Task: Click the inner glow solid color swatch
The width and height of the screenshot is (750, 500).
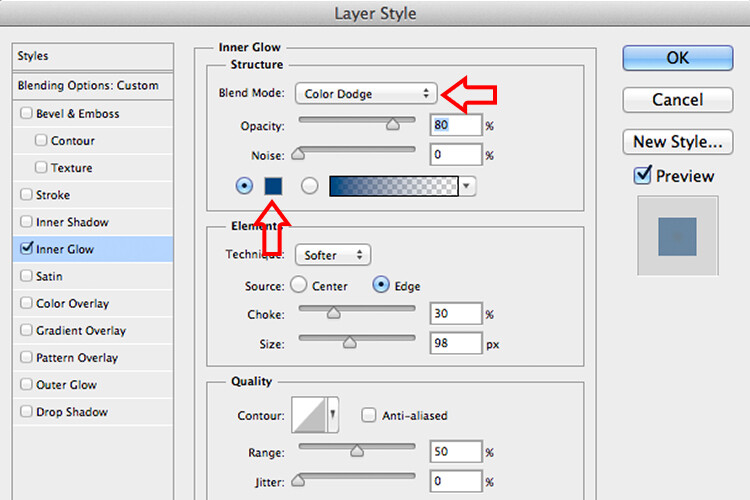Action: [x=274, y=186]
